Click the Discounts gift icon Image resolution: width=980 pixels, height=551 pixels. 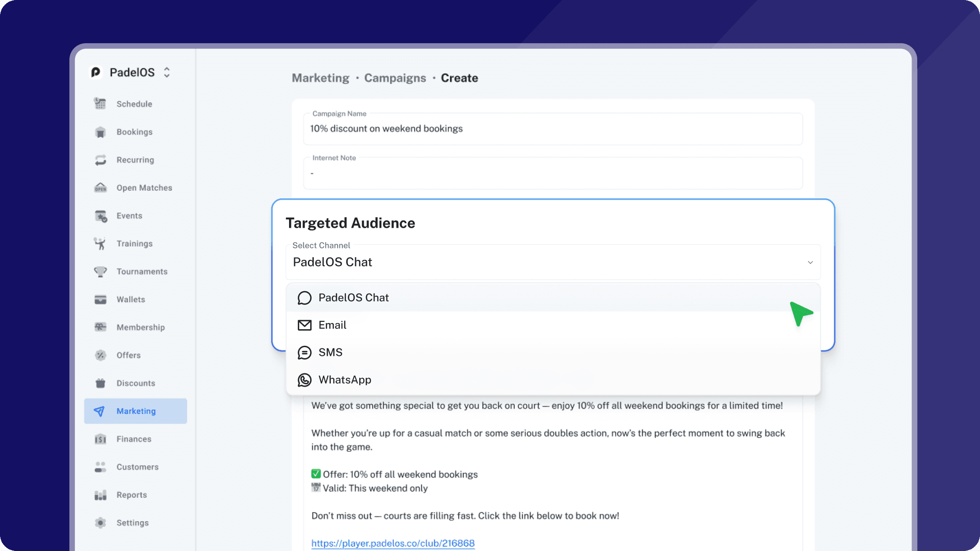click(100, 383)
